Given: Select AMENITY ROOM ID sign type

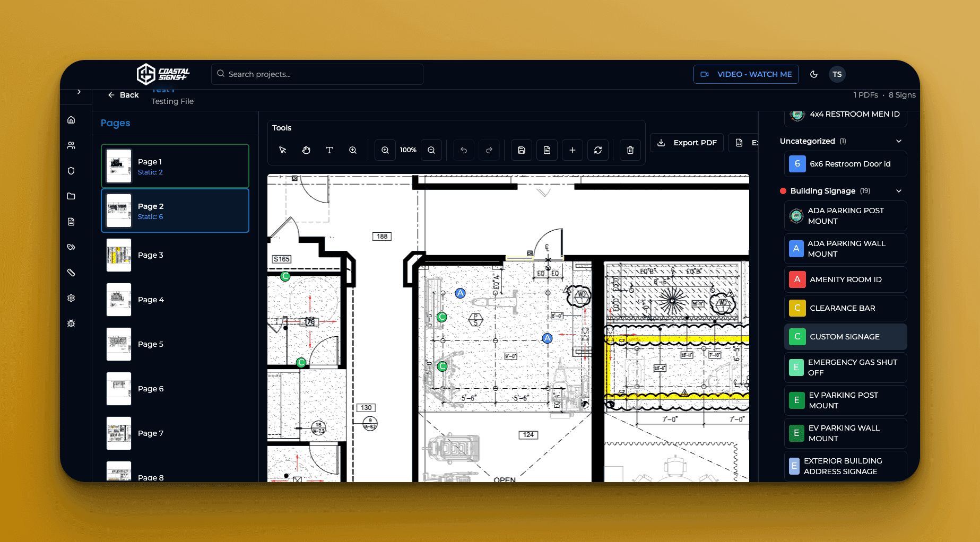Looking at the screenshot, I should tap(846, 279).
